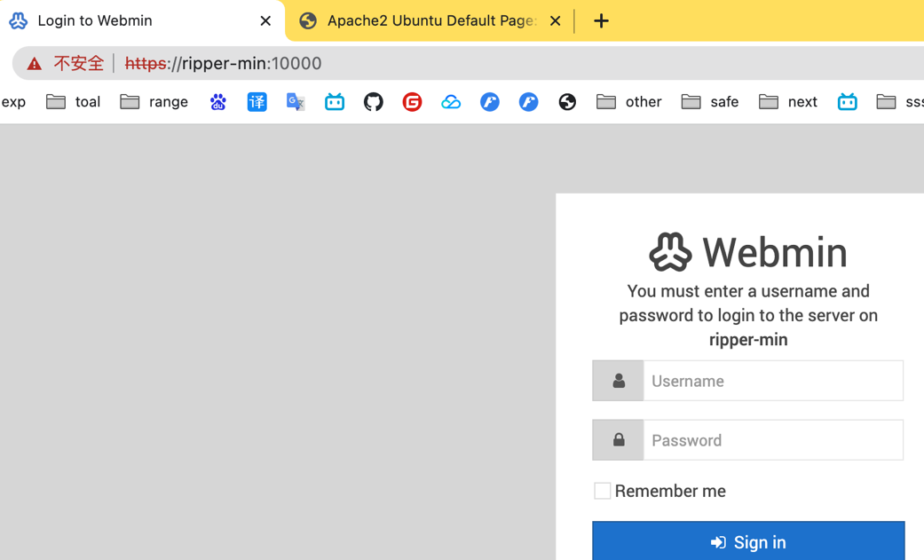
Task: Open the black globe bookmark
Action: click(567, 102)
